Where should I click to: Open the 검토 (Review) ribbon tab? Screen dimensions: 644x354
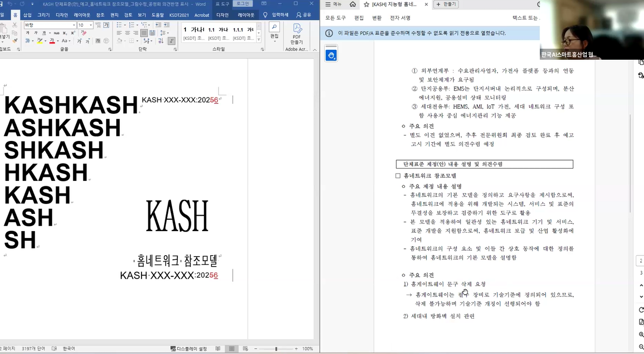coord(128,15)
